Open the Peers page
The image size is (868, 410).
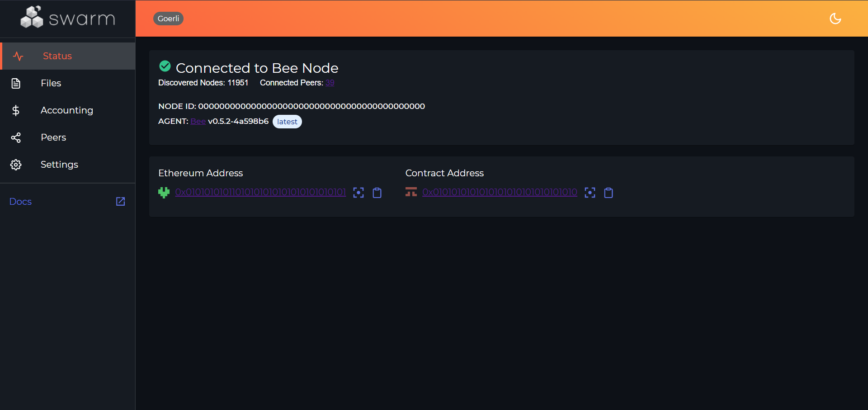(68, 137)
